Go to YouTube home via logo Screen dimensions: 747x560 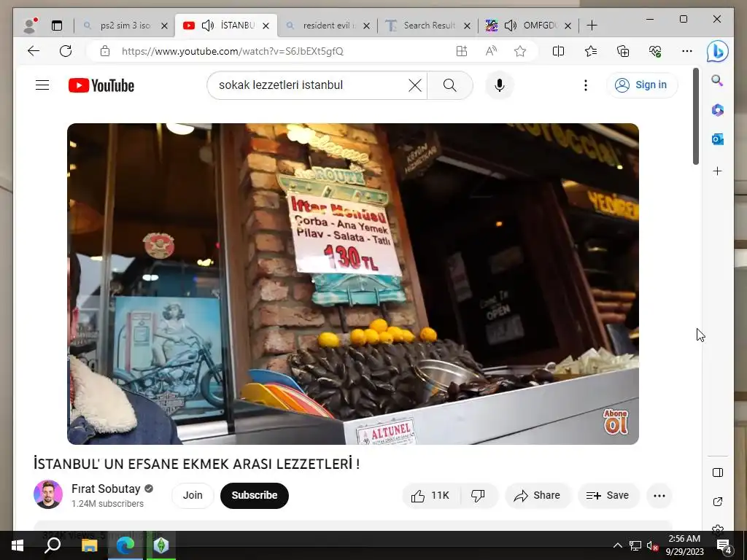click(x=101, y=85)
